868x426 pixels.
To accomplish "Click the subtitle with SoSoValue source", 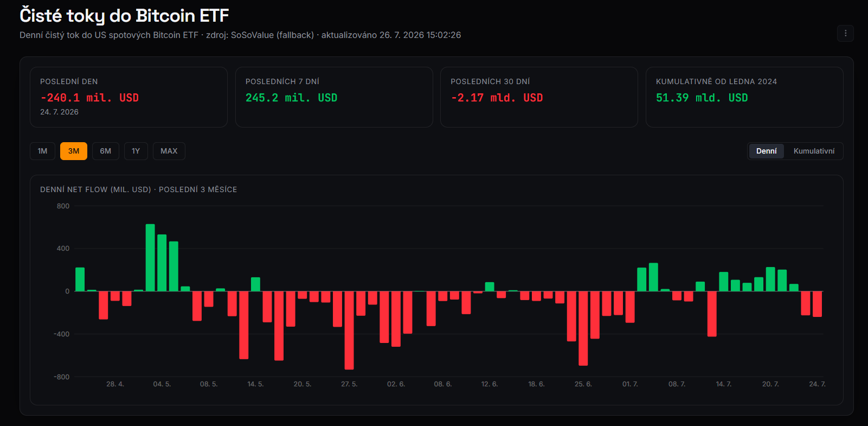I will tap(240, 35).
